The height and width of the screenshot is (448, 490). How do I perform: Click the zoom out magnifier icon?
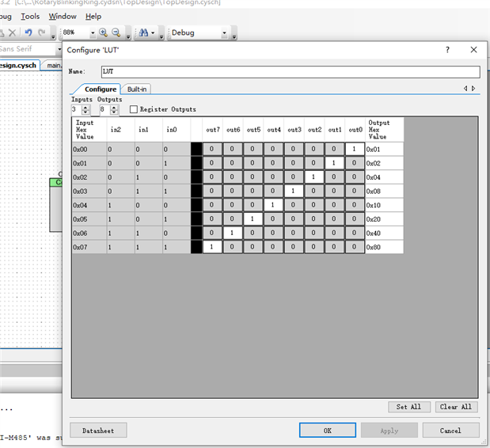(116, 32)
